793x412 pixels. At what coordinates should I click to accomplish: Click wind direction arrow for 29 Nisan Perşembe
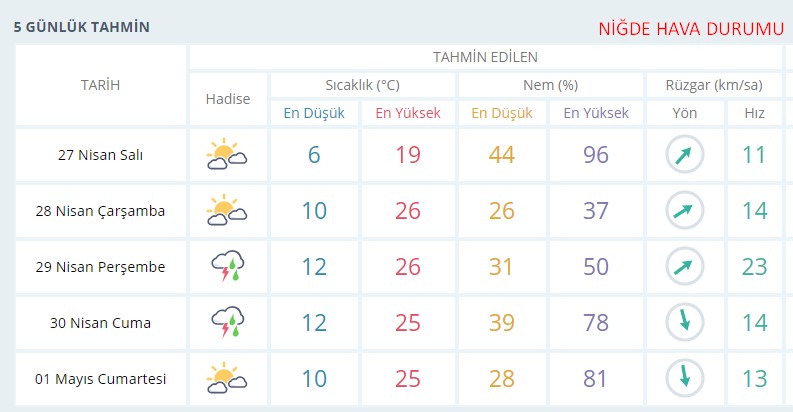tap(685, 267)
